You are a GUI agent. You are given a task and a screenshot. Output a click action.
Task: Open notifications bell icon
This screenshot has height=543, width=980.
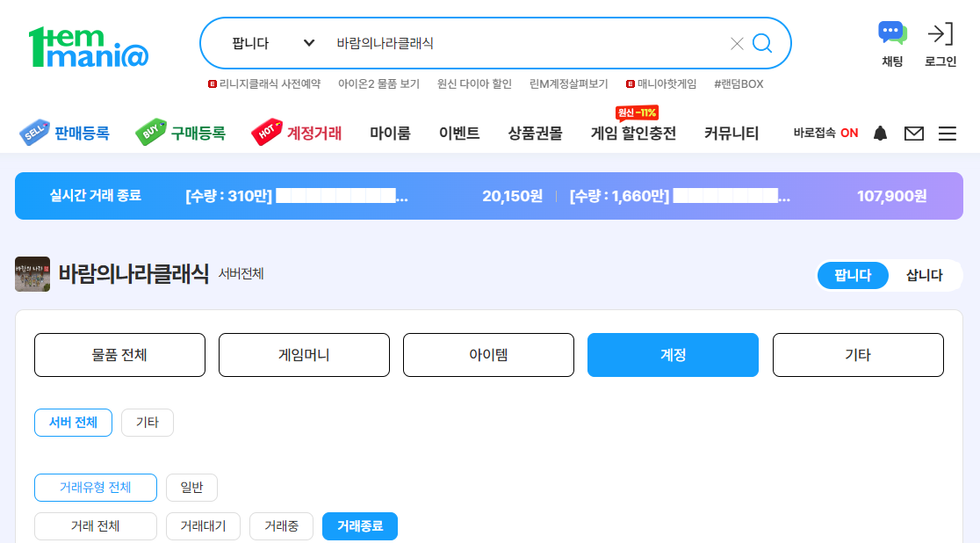tap(880, 134)
